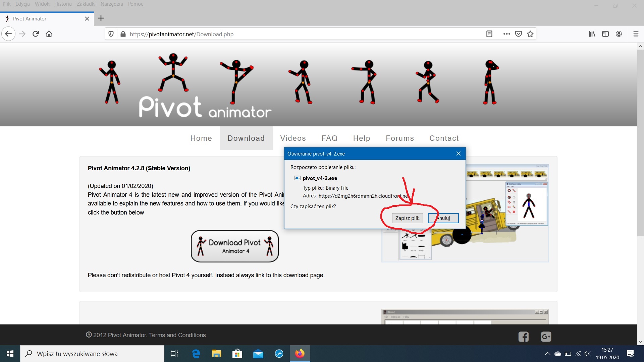Open the Download nav link

(x=246, y=138)
